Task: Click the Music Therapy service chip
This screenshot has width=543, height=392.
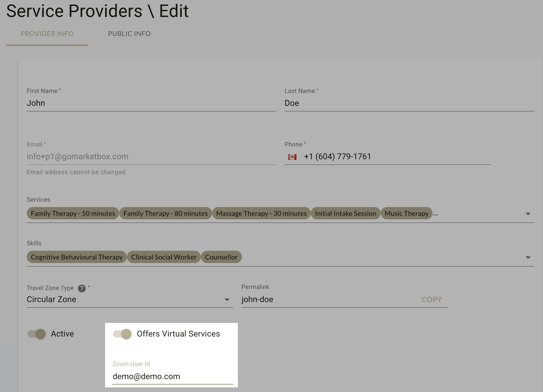Action: coord(406,213)
